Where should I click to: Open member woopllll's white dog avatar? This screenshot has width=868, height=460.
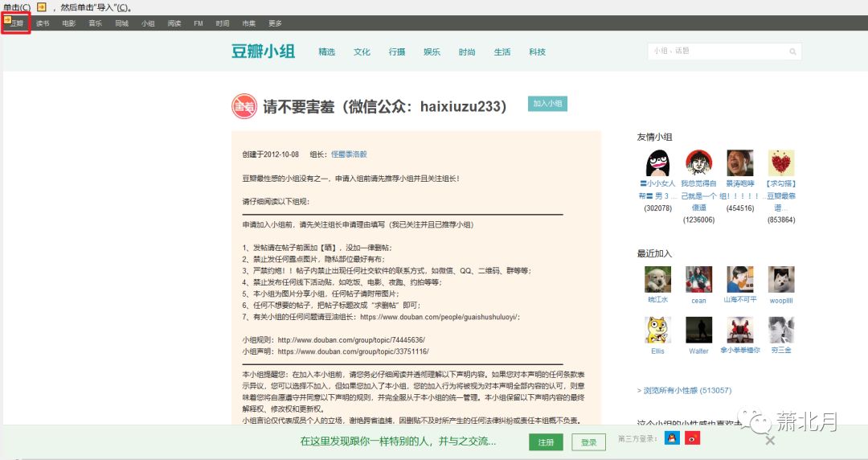click(x=781, y=279)
